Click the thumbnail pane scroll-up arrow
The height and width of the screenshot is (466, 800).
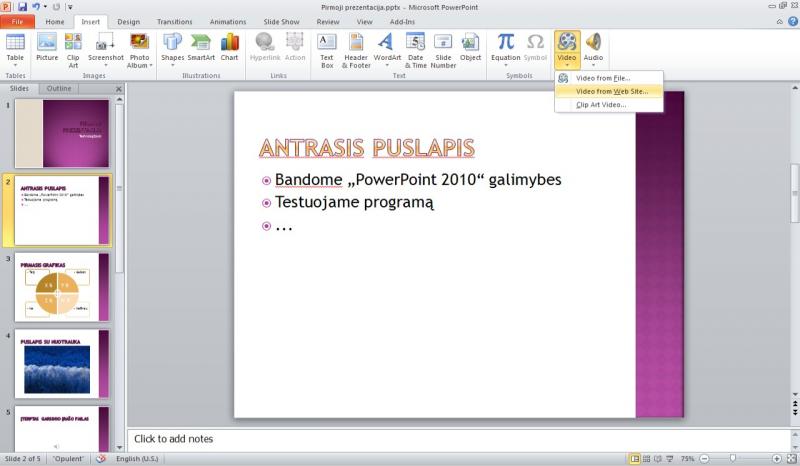[119, 99]
